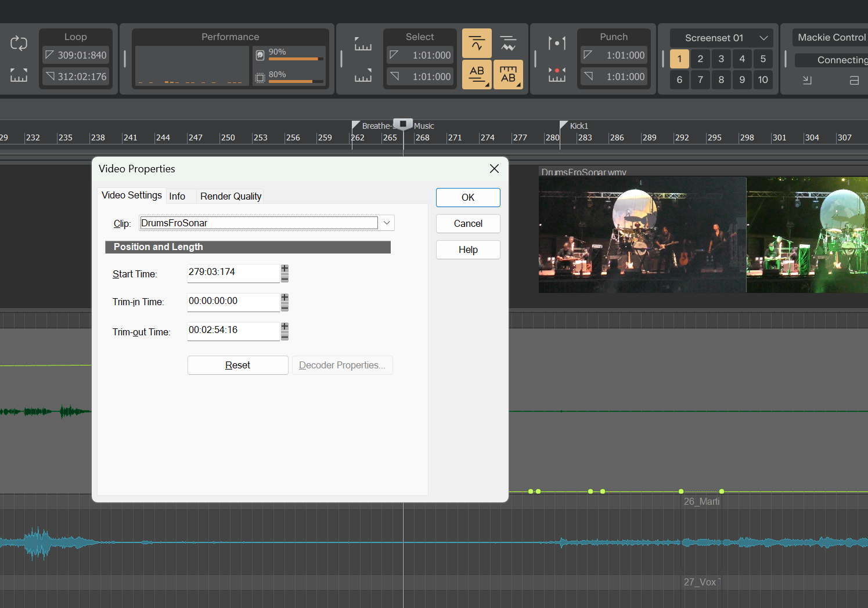Toggle the ruler AB selection button

coord(508,75)
